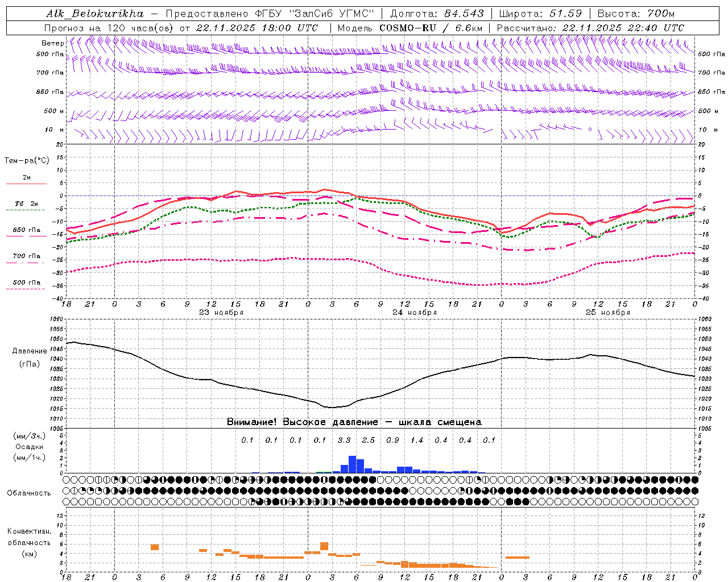Click the Давление pressure panel label
Screen dimensions: 728x582
point(30,351)
